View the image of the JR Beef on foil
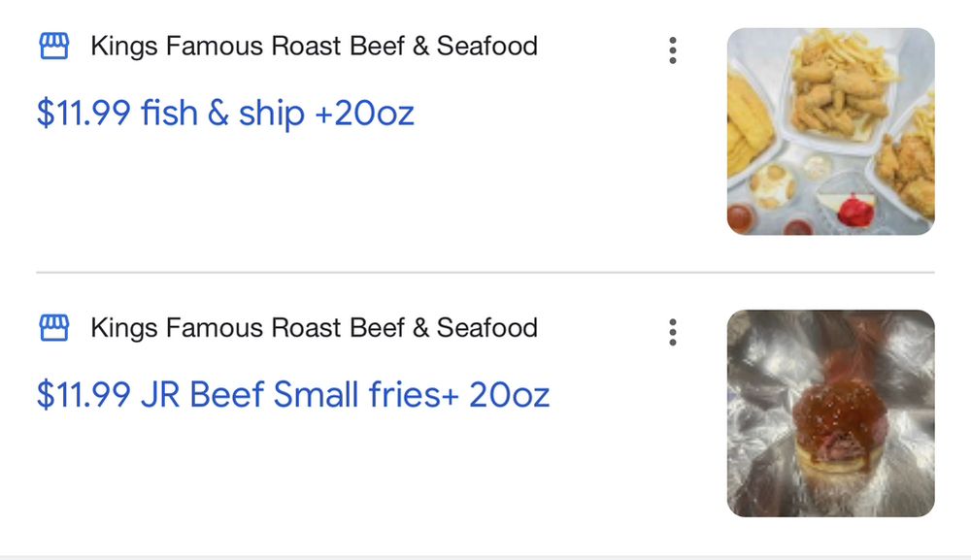This screenshot has height=560, width=971. click(830, 413)
